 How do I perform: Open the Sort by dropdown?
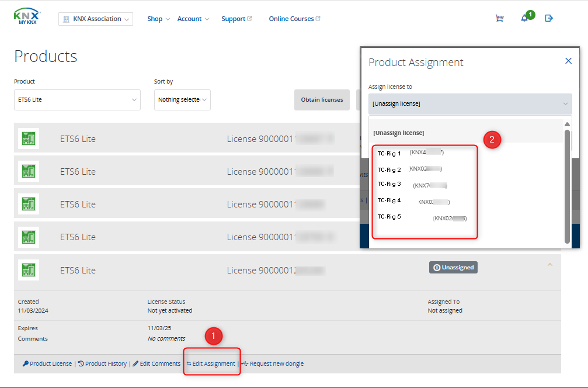182,100
